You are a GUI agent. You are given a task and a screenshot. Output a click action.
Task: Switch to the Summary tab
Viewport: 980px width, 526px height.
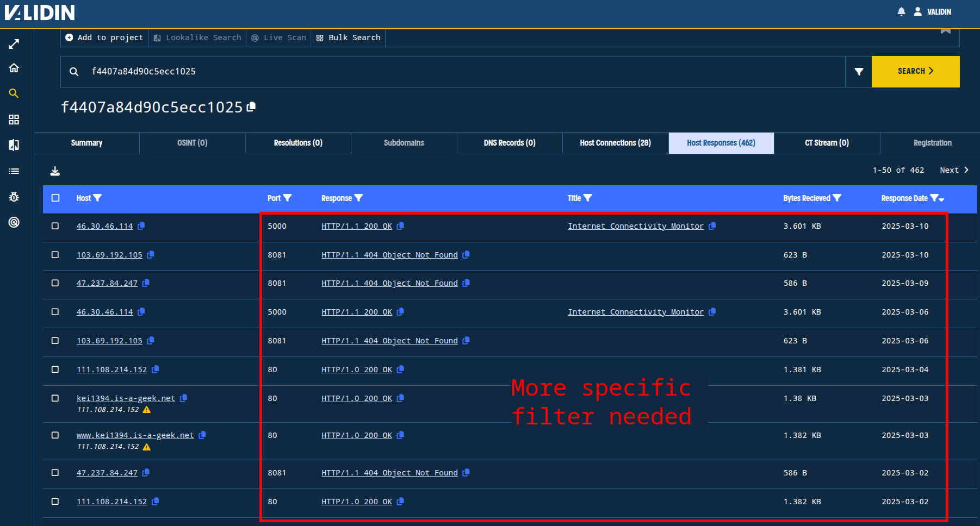(x=86, y=143)
